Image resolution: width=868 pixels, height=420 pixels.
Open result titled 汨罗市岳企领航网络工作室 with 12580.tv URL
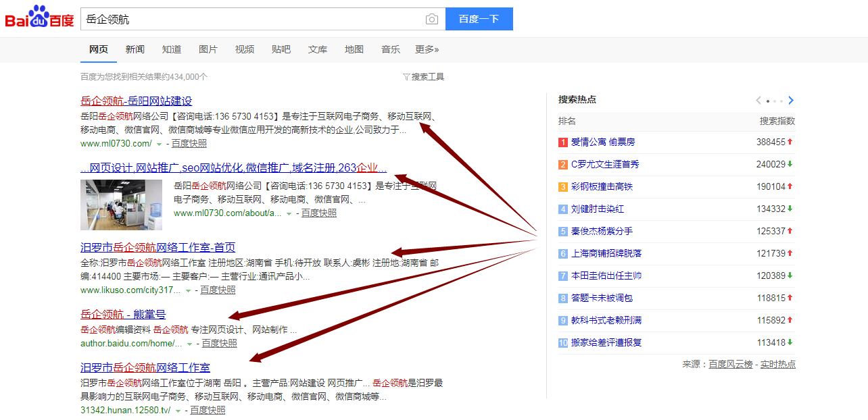click(x=145, y=368)
